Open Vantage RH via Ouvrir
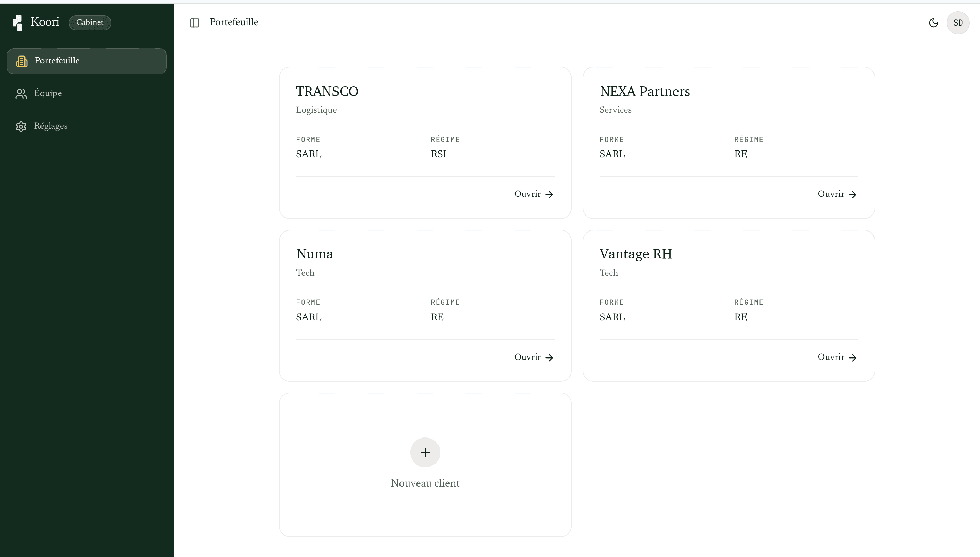The image size is (980, 557). point(837,357)
